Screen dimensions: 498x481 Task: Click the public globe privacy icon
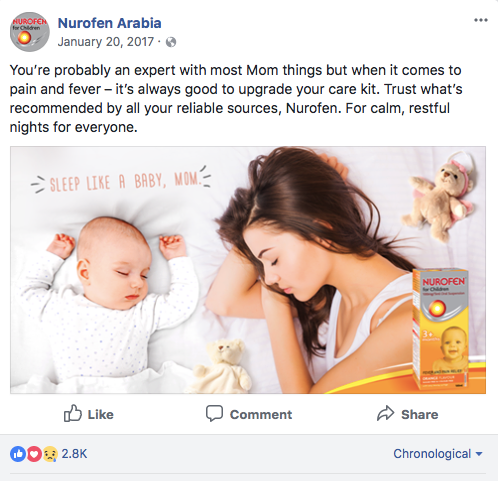tap(171, 42)
